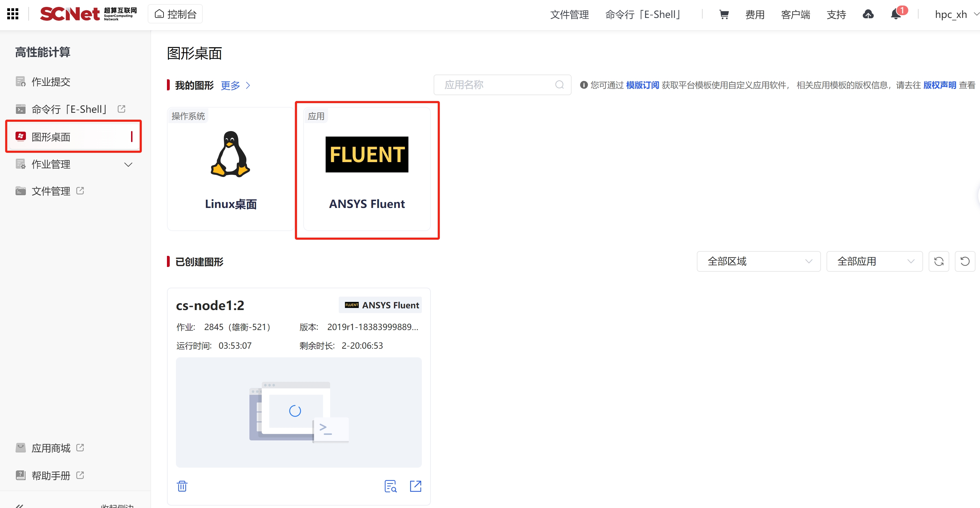Open 文件管理 in sidebar
The height and width of the screenshot is (508, 980).
point(51,191)
